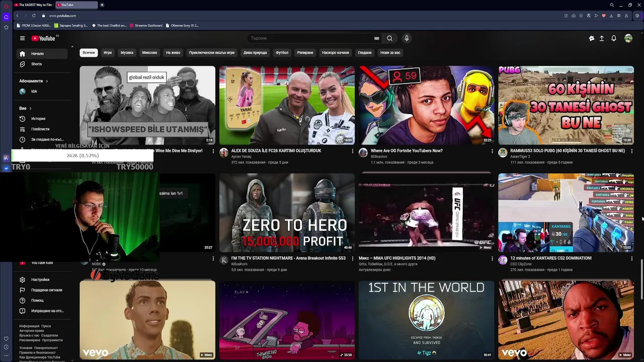Screen dimensions: 644x362
Task: Open Opera sidebar bookmarks star
Action: [x=6, y=27]
